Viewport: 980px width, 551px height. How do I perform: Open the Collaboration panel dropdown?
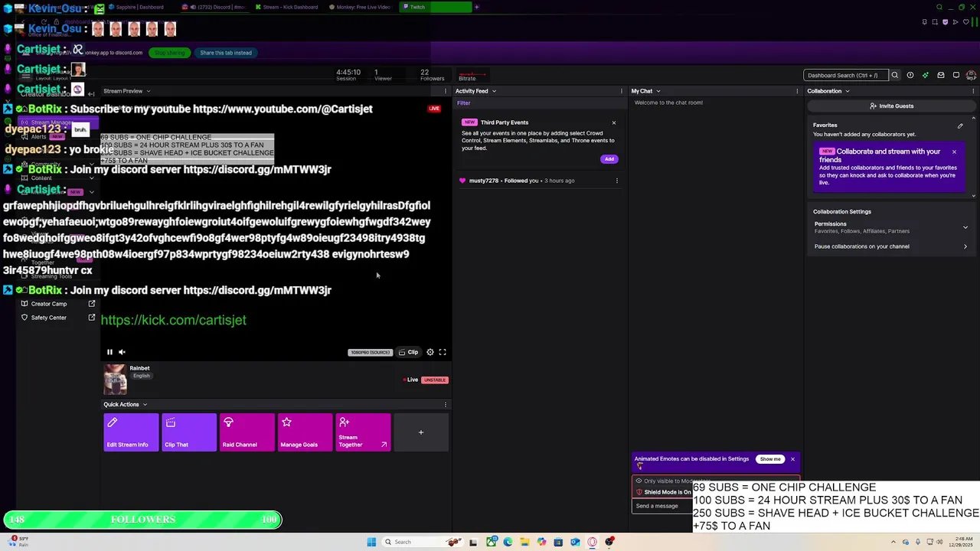point(847,91)
